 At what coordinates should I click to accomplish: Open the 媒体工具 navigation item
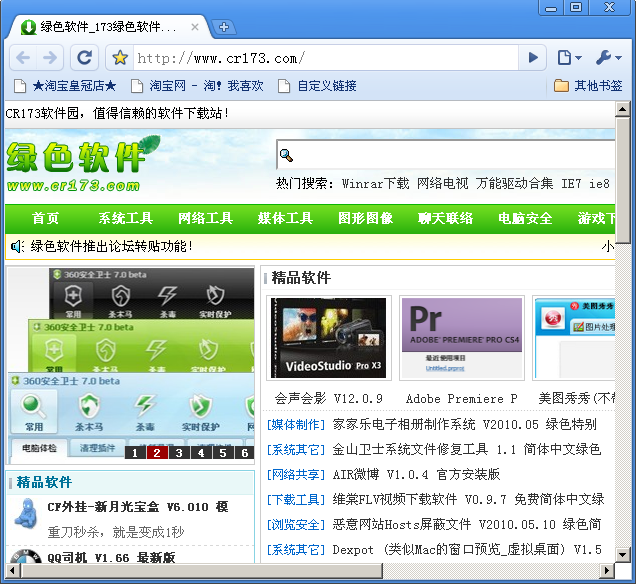pos(285,218)
